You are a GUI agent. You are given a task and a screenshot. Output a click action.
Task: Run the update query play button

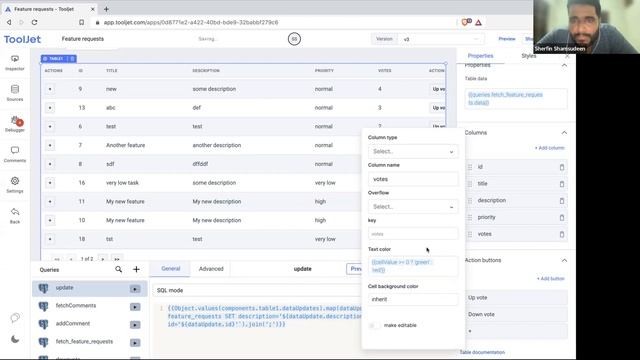click(x=135, y=289)
